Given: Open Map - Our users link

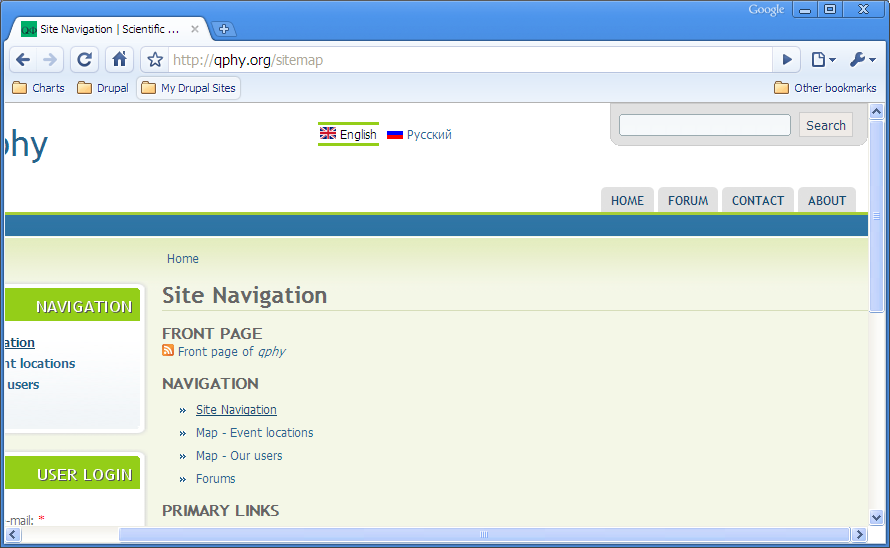Looking at the screenshot, I should click(x=239, y=456).
